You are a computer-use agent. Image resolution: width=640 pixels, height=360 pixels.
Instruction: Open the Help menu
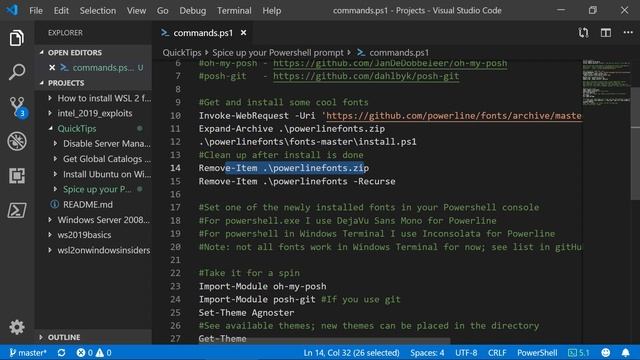[x=271, y=11]
